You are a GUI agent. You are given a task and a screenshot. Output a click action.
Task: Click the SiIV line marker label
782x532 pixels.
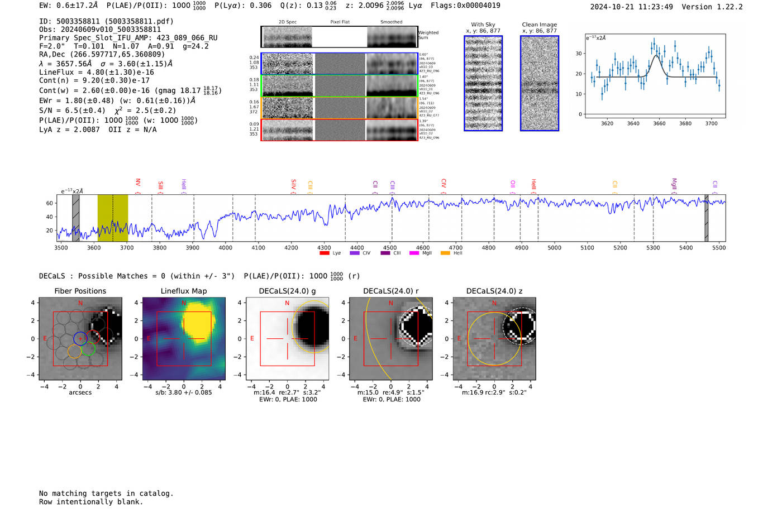293,184
